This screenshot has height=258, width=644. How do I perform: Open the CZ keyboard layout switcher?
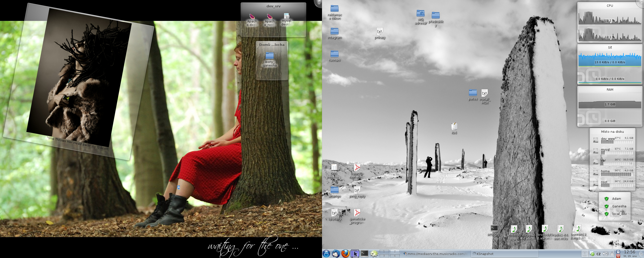tap(599, 254)
